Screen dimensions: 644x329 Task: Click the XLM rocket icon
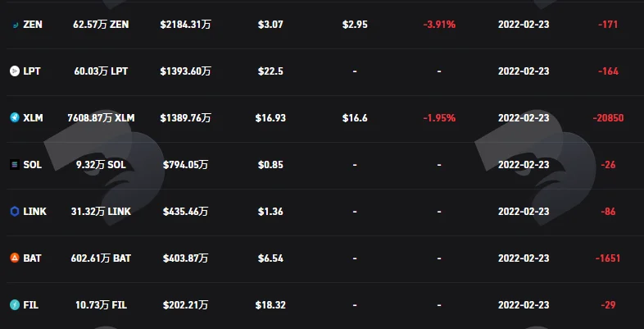(x=15, y=118)
